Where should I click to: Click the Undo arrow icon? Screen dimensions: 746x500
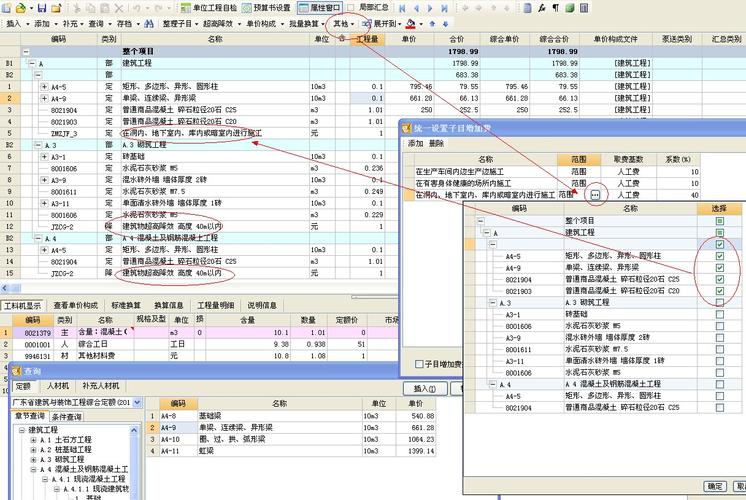(x=137, y=8)
